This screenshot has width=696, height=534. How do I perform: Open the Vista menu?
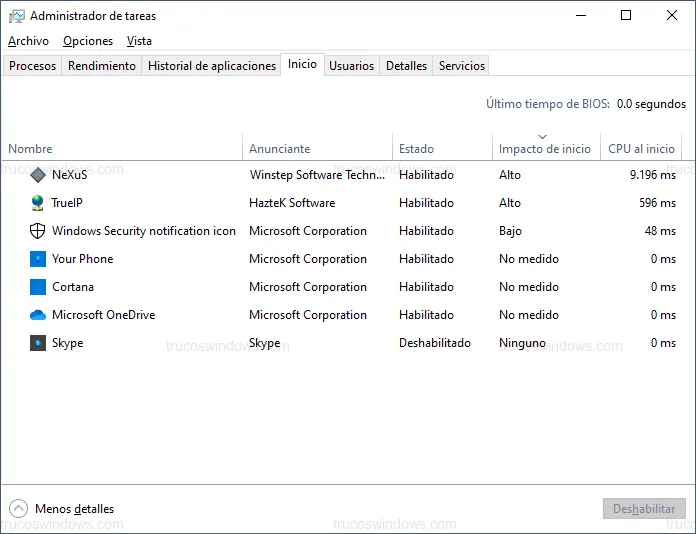click(140, 41)
